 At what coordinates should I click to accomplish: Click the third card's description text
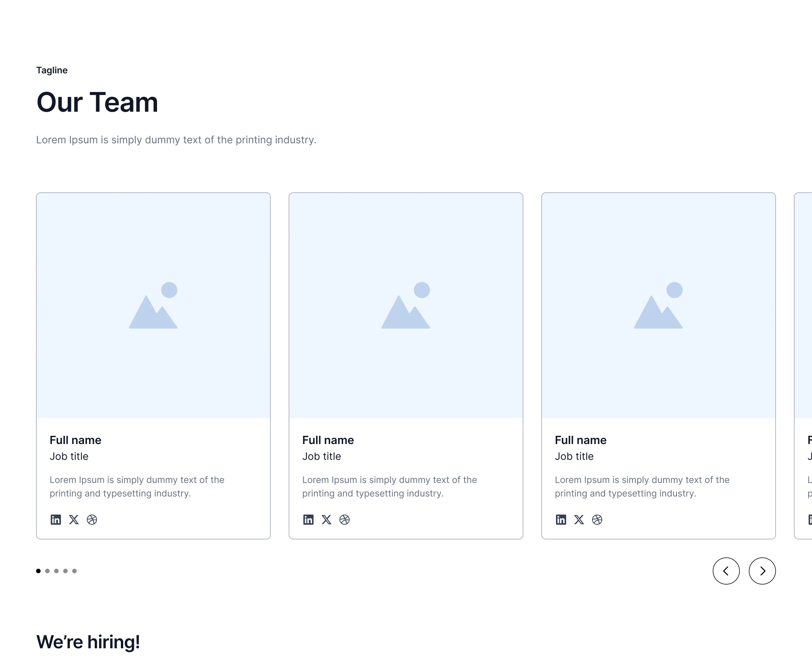click(x=642, y=487)
